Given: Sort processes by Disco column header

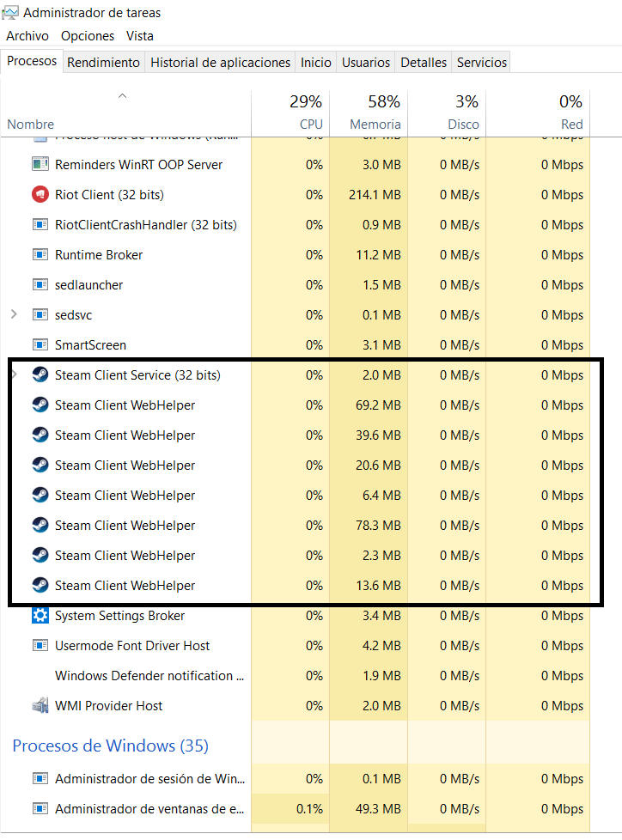Looking at the screenshot, I should (447, 113).
